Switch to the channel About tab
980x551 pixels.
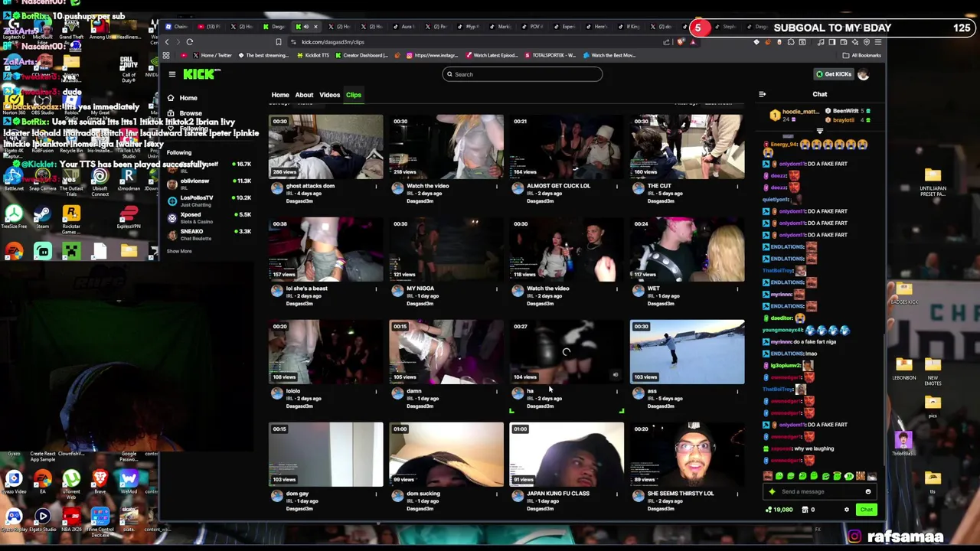304,95
